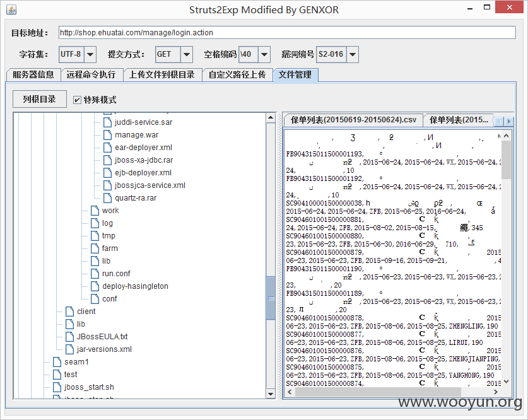
Task: Click policy number FB904315011500001193 text
Action: point(325,154)
